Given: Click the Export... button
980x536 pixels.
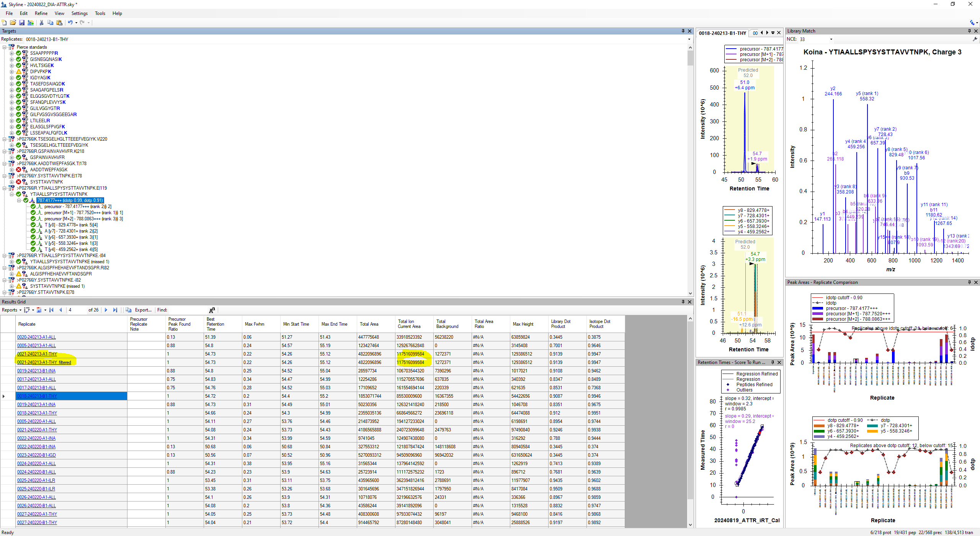Looking at the screenshot, I should click(x=143, y=310).
